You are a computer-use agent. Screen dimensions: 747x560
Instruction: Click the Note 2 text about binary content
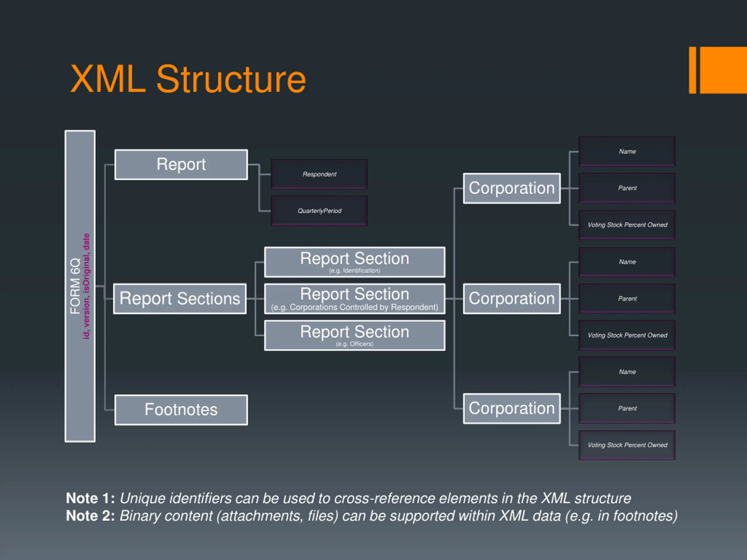pos(371,516)
